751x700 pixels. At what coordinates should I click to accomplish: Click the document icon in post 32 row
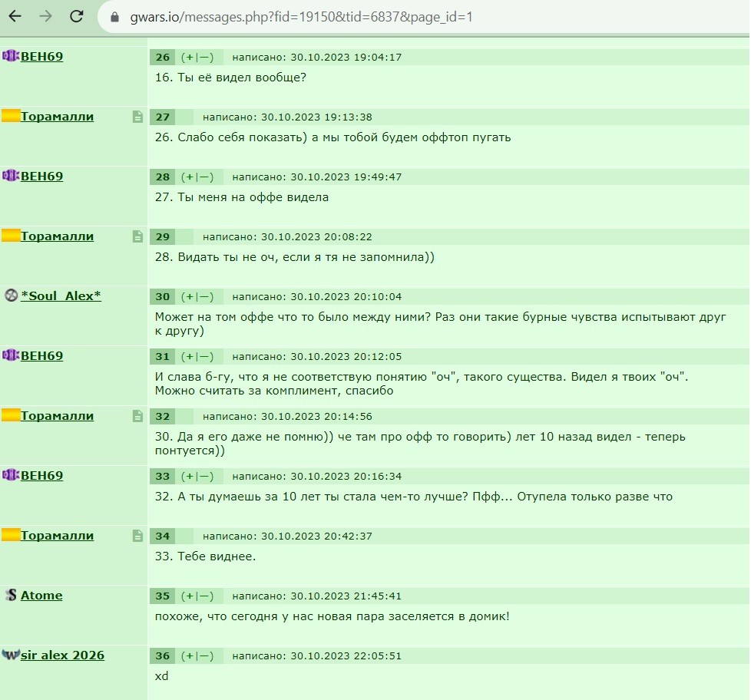pyautogui.click(x=137, y=415)
